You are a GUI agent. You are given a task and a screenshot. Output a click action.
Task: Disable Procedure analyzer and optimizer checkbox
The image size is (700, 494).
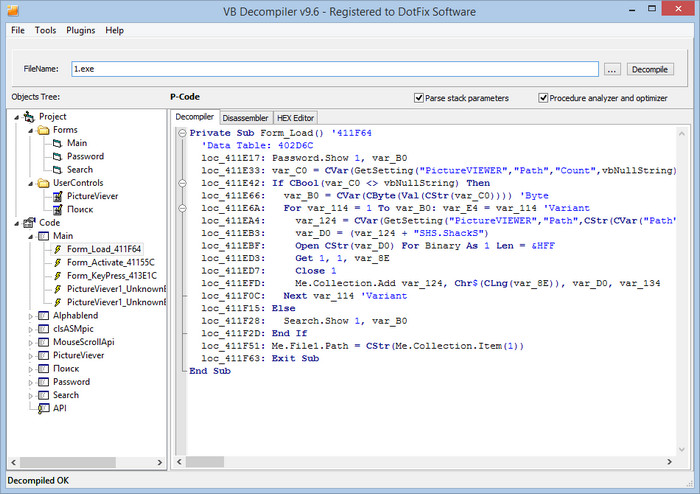coord(543,98)
